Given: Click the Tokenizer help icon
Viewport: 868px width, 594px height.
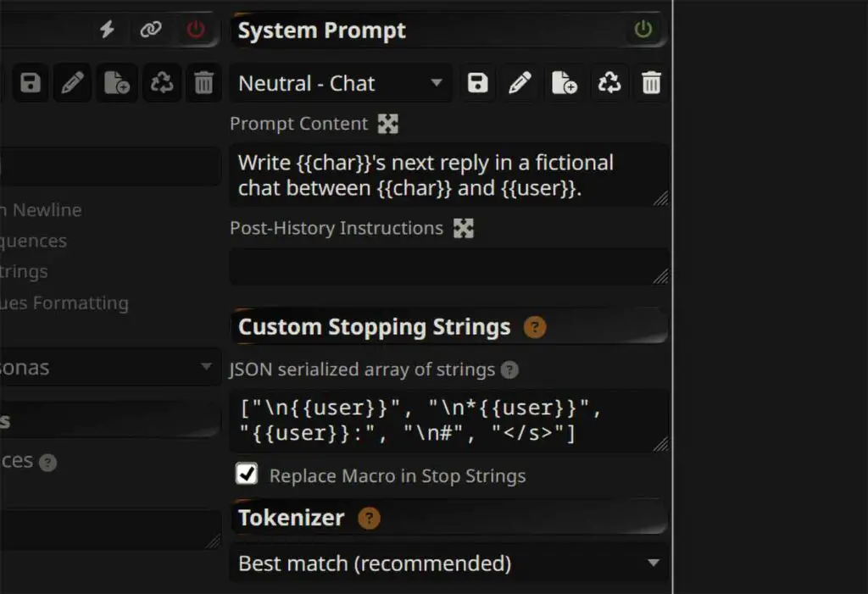Looking at the screenshot, I should (370, 518).
